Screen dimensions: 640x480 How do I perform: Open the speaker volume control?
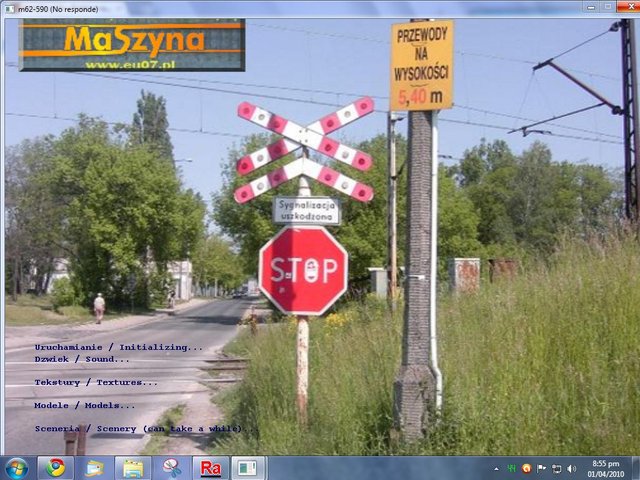click(x=571, y=468)
